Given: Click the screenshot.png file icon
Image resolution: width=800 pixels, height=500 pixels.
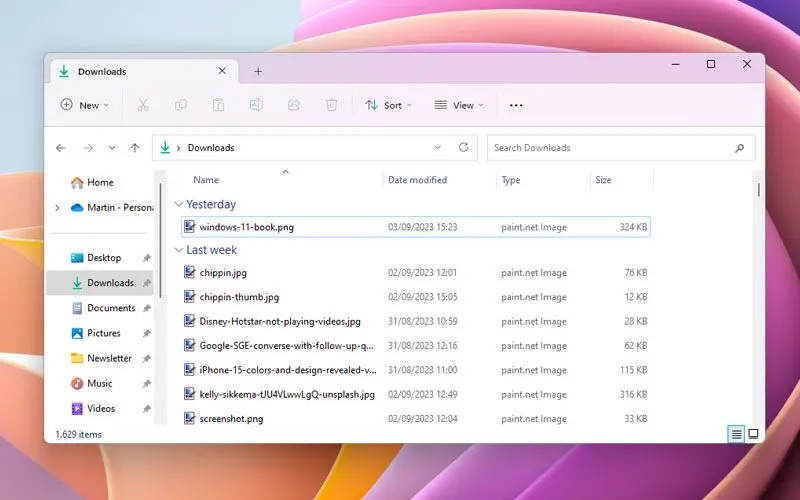Looking at the screenshot, I should tap(189, 418).
